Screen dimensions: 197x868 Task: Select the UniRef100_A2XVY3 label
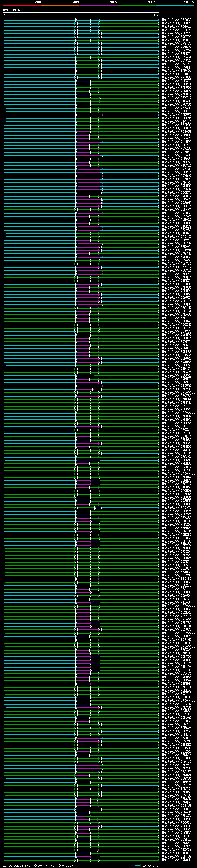pyautogui.click(x=177, y=64)
